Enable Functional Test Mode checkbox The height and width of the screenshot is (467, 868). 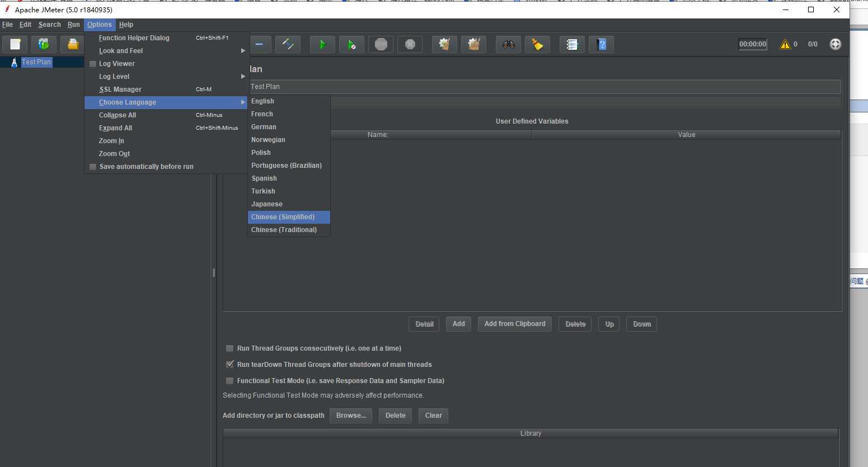pos(229,381)
